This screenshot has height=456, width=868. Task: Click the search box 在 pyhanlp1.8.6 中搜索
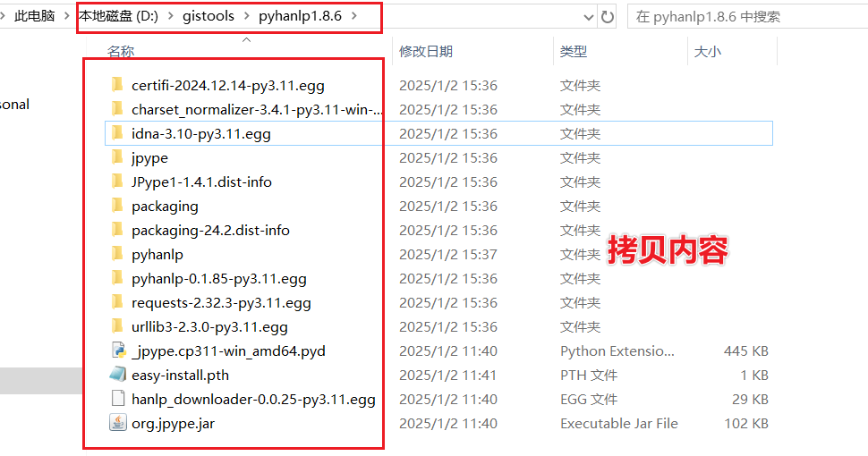pos(747,17)
